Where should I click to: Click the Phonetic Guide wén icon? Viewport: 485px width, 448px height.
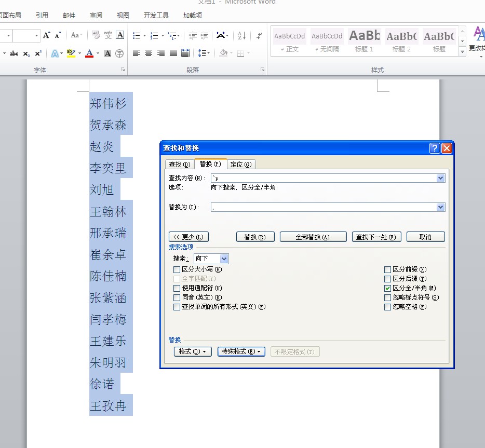pos(108,35)
